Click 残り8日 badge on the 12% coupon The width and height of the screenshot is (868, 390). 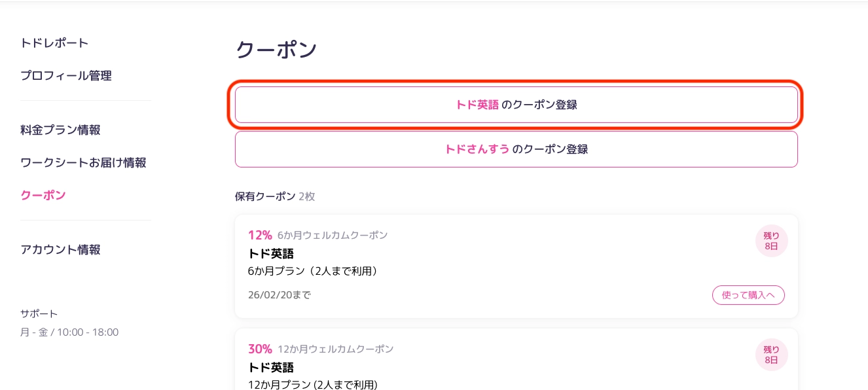(771, 241)
